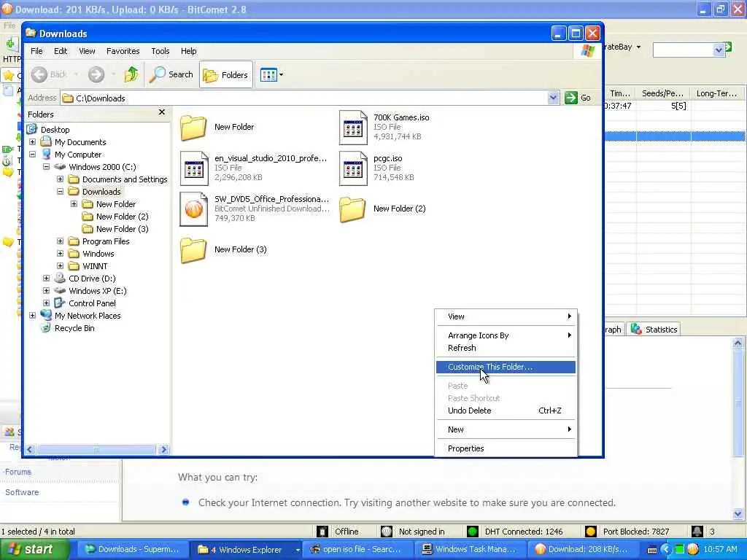Select SW_DVD5_Office BitComet unfinished download icon
This screenshot has height=560, width=747.
click(x=194, y=209)
